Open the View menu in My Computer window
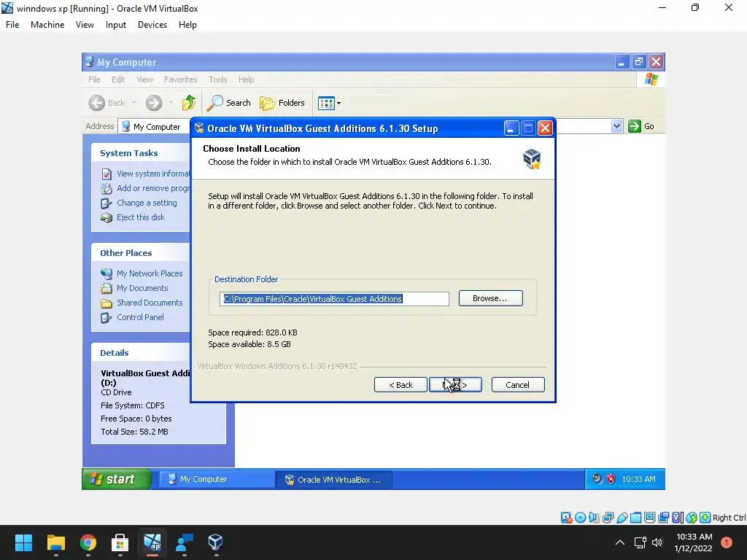This screenshot has height=560, width=747. click(x=144, y=79)
